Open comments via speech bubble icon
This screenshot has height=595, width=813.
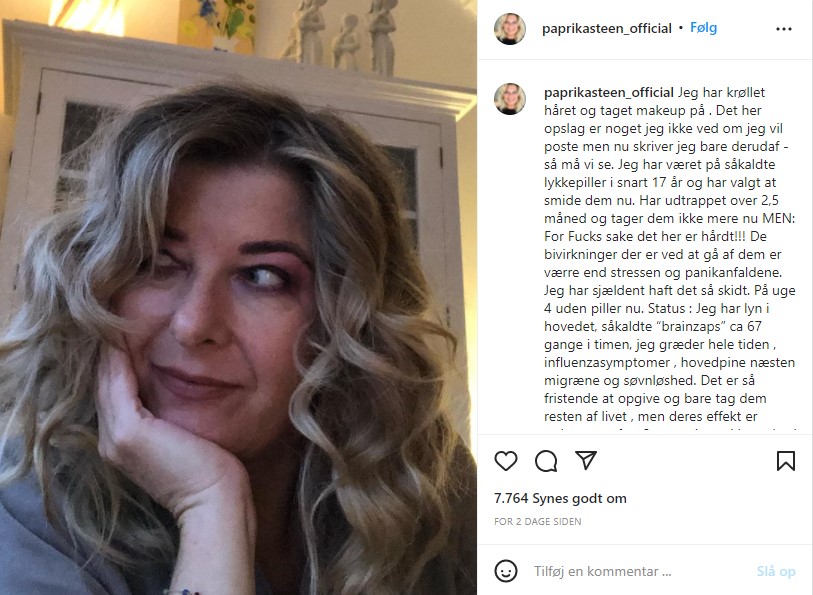point(546,461)
